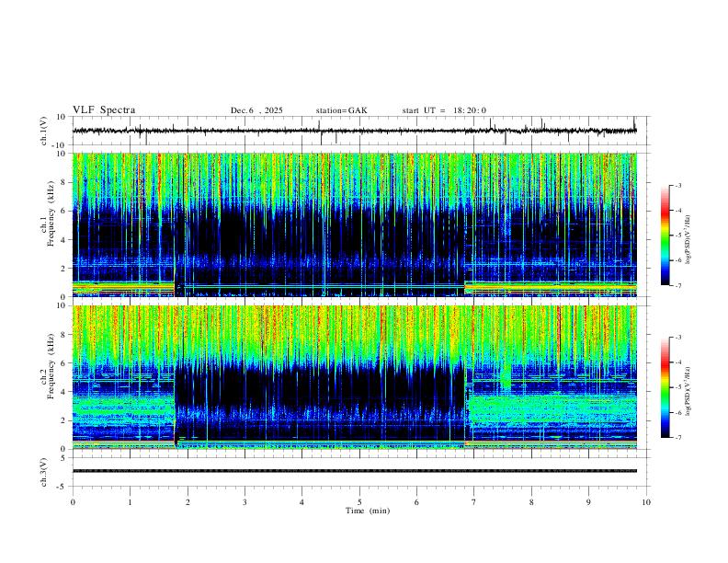The image size is (728, 563).
Task: Click the '-5' label on ch.1 colorbar
Action: pos(678,236)
